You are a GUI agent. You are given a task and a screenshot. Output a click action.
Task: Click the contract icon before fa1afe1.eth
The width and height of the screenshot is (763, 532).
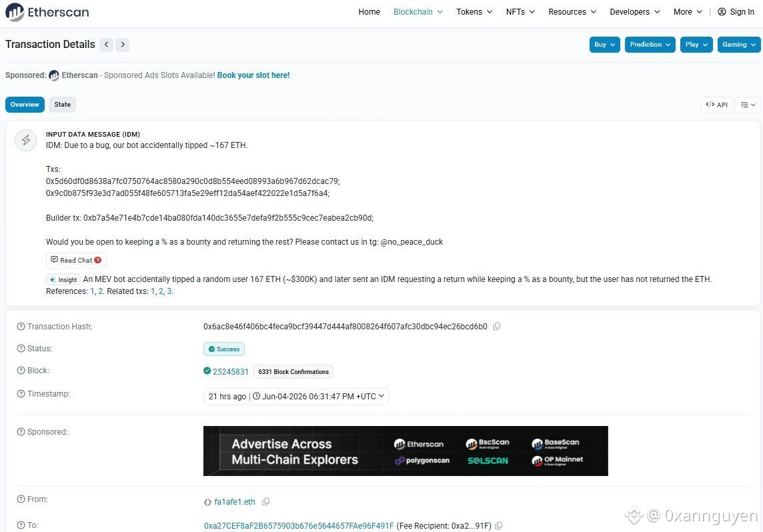click(208, 502)
